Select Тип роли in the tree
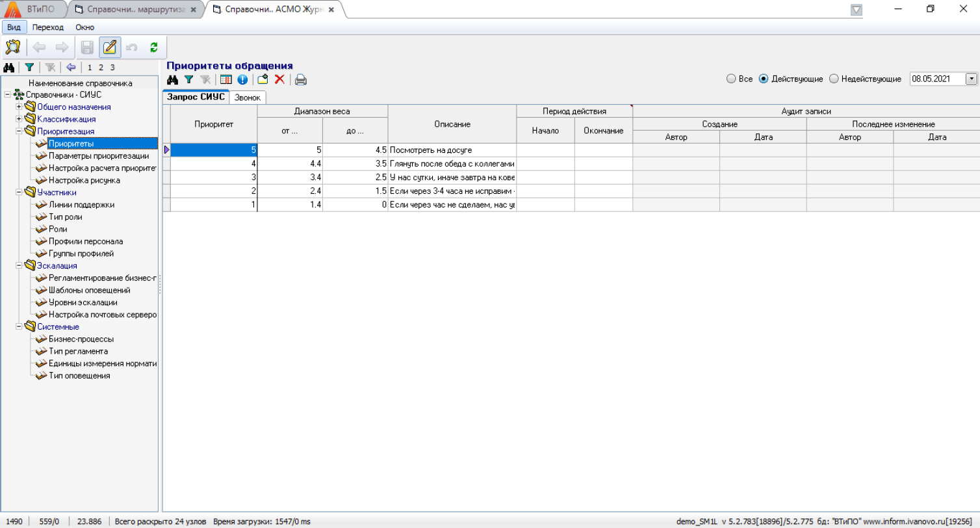 (66, 217)
